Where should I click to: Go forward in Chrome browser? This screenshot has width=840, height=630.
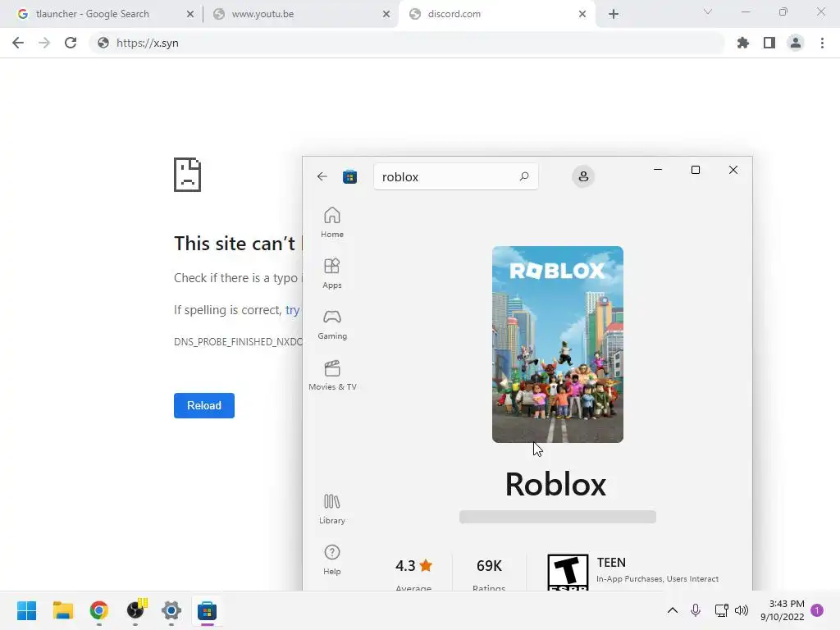click(44, 43)
